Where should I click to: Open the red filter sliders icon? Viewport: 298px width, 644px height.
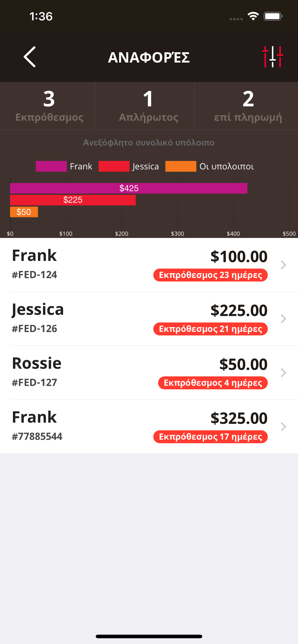(x=273, y=57)
